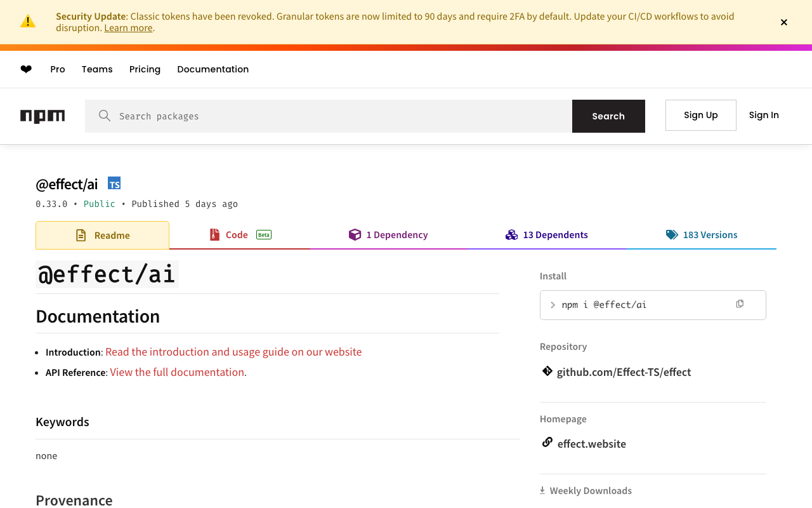812x508 pixels.
Task: Copy the npm install command
Action: coord(740,304)
